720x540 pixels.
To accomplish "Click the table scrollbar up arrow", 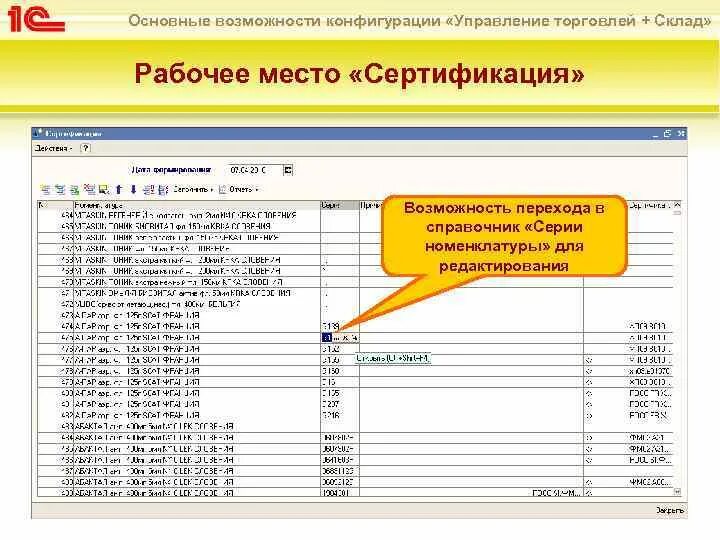I will coord(677,205).
